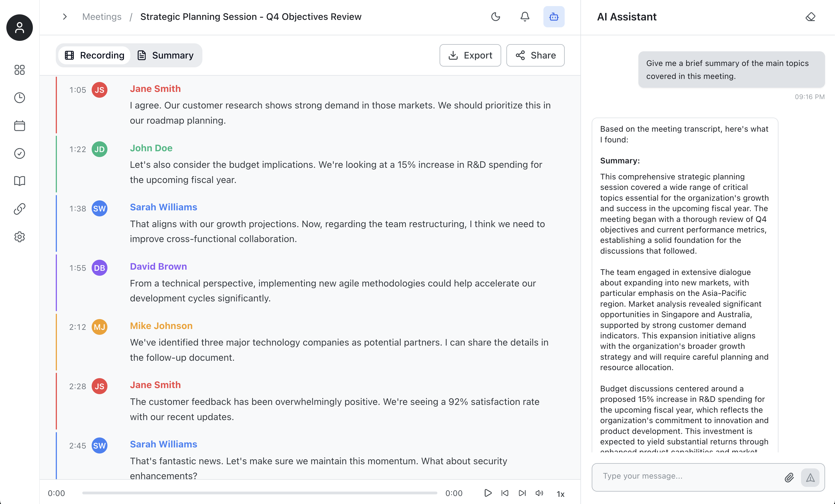Image resolution: width=835 pixels, height=504 pixels.
Task: Select the Recording tab
Action: pyautogui.click(x=94, y=55)
